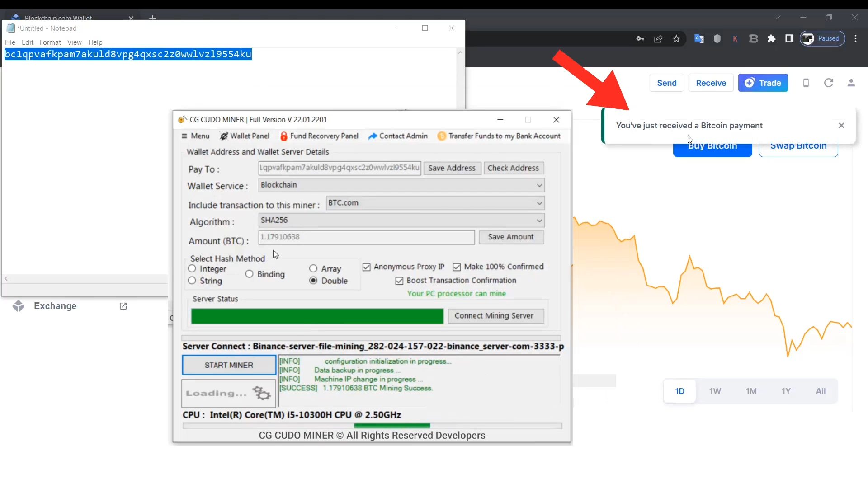The width and height of the screenshot is (868, 488).
Task: Open the Wallet Service dropdown
Action: click(538, 185)
